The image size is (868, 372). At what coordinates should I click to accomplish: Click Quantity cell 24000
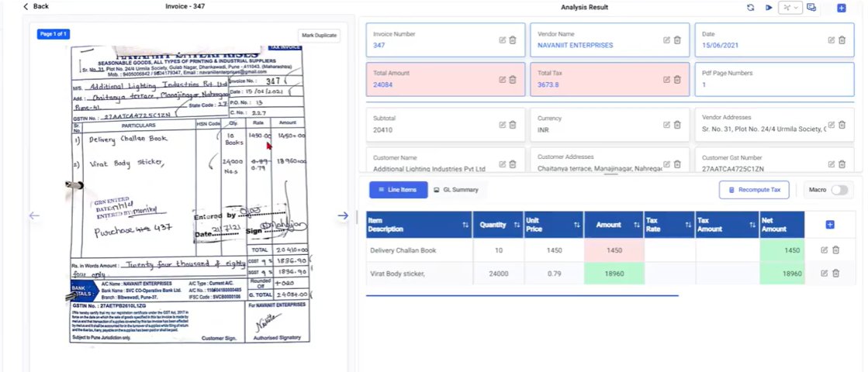coord(498,273)
